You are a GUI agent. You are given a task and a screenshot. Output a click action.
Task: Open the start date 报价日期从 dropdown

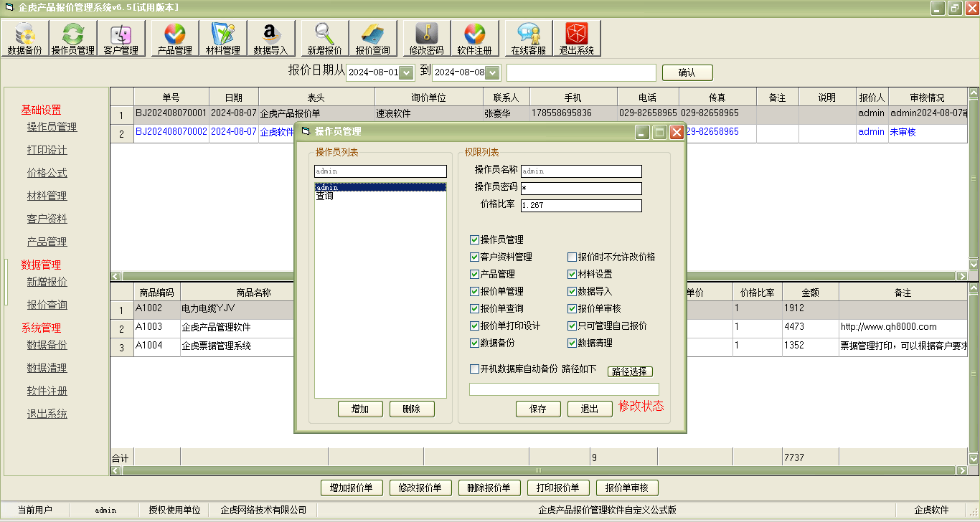coord(407,72)
